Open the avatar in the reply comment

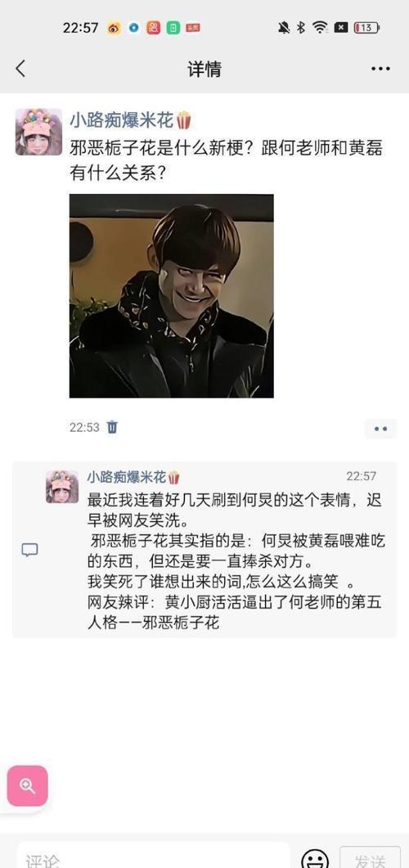[62, 487]
